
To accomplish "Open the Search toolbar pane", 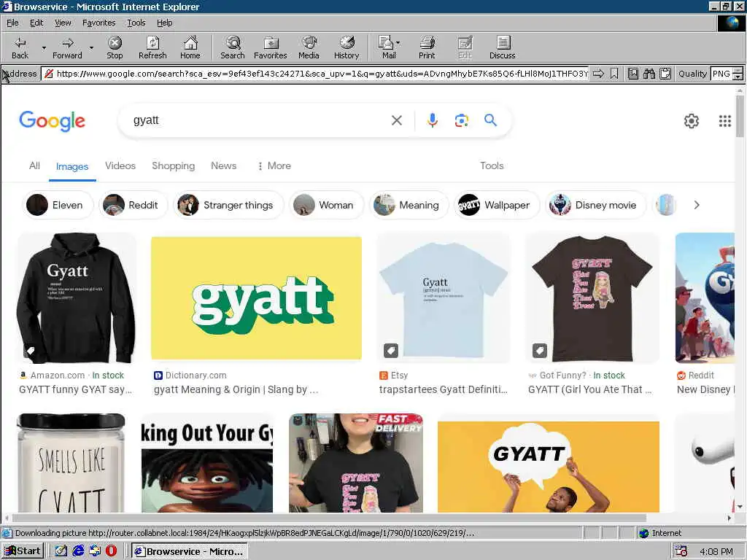I will point(233,48).
